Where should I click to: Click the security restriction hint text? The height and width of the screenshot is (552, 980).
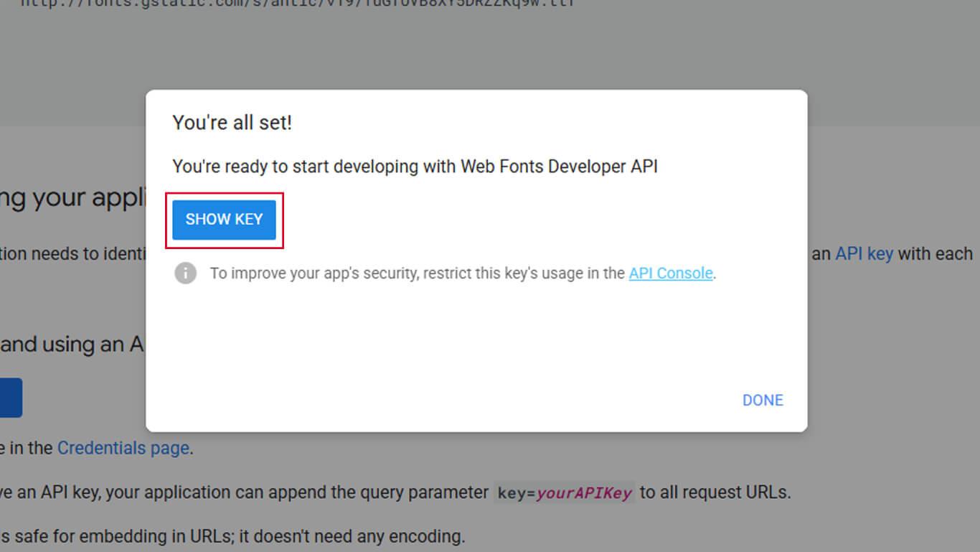pos(418,273)
